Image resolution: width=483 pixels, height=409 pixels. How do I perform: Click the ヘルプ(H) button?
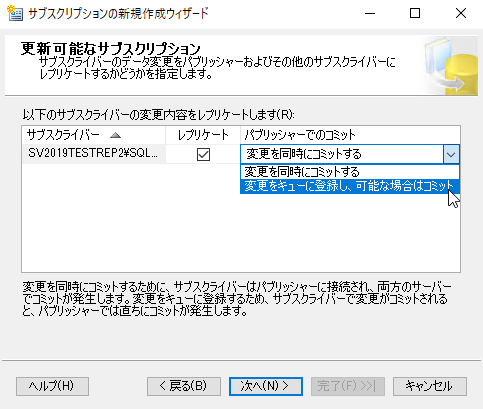coord(52,386)
